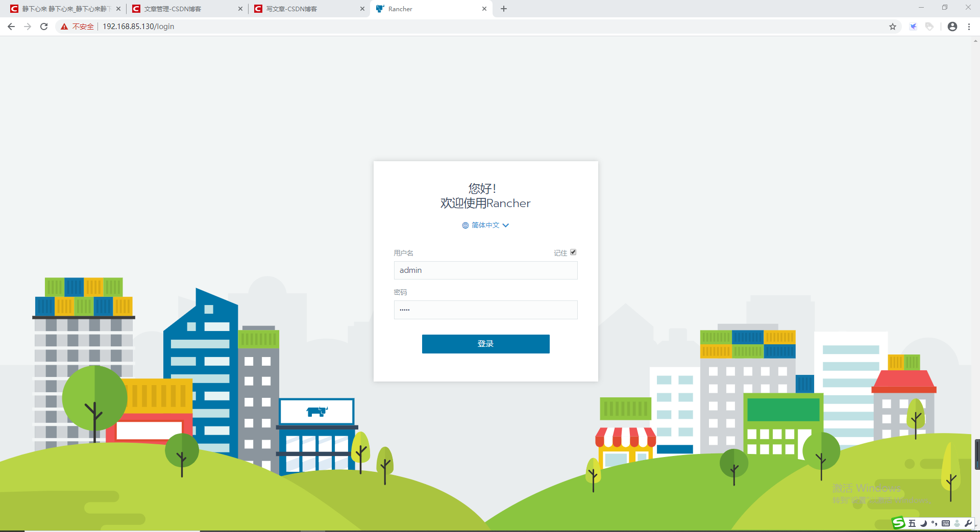The height and width of the screenshot is (532, 980).
Task: Open the IME wrench settings icon
Action: tap(968, 523)
